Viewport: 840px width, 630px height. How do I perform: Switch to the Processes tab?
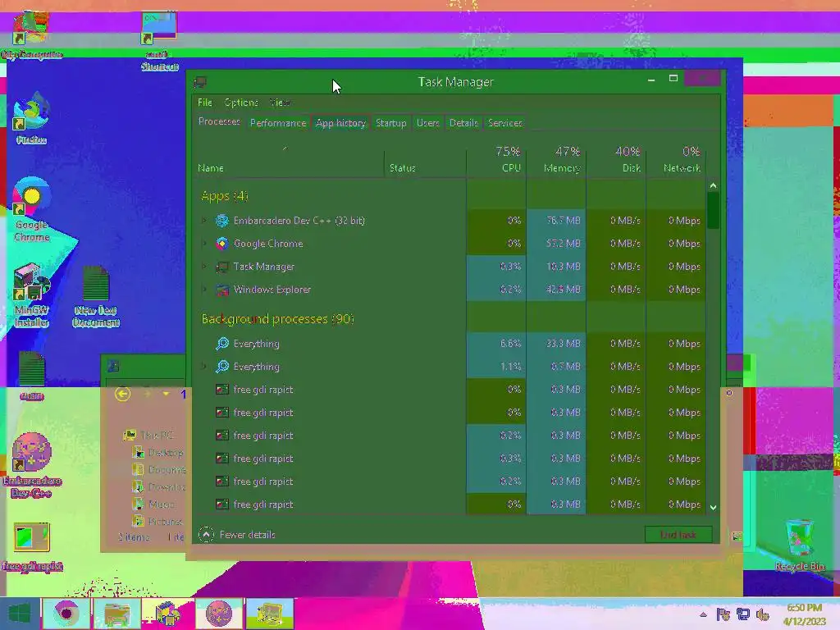[x=219, y=122]
